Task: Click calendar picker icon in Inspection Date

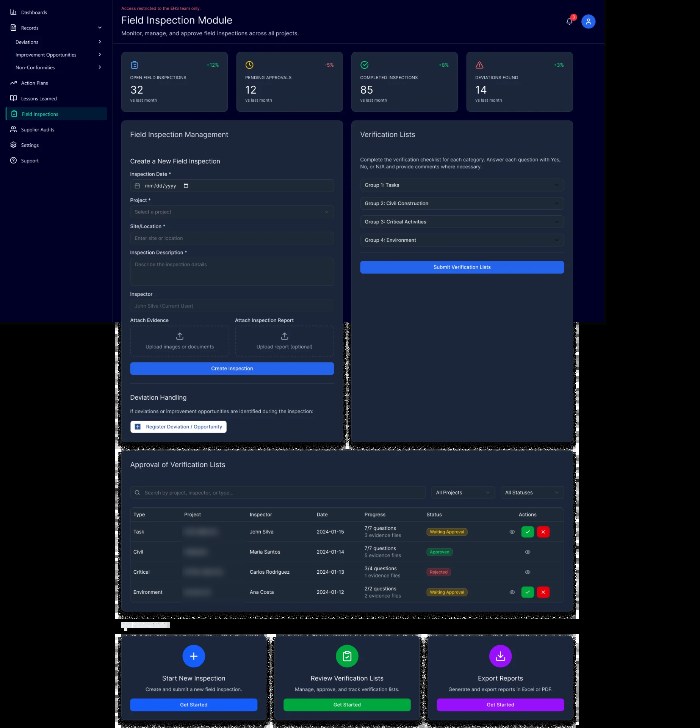Action: point(186,186)
